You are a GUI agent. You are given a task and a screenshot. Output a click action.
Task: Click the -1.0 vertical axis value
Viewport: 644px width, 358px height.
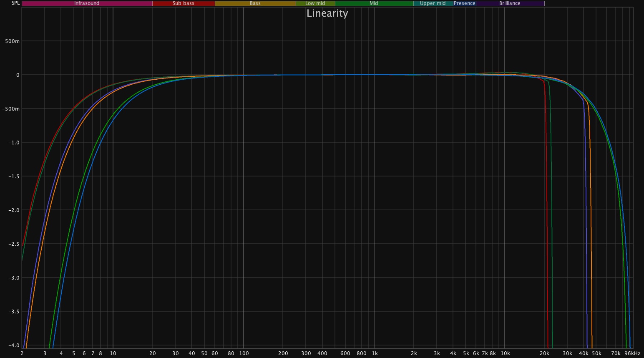14,143
